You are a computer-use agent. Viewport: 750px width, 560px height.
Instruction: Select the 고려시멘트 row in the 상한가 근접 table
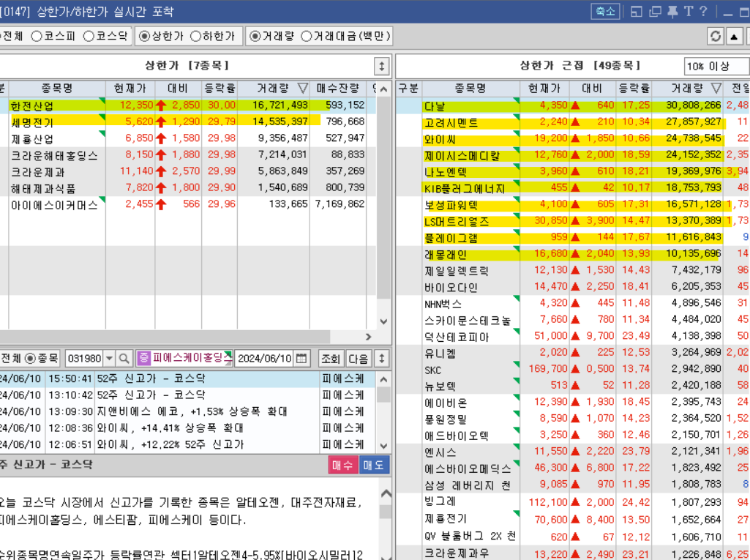pyautogui.click(x=573, y=122)
